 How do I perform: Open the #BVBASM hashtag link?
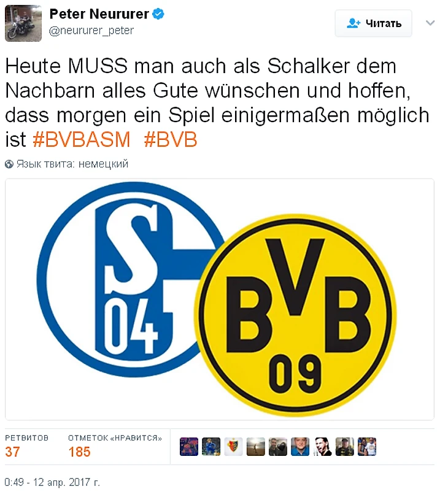pyautogui.click(x=82, y=139)
